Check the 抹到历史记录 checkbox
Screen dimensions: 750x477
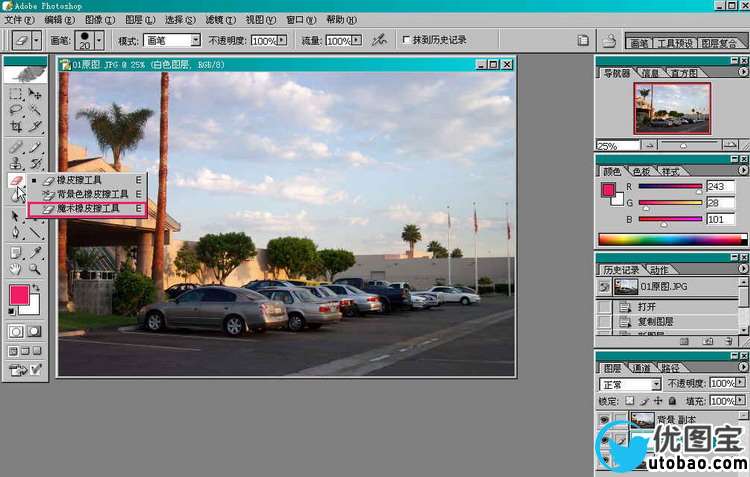pos(406,40)
